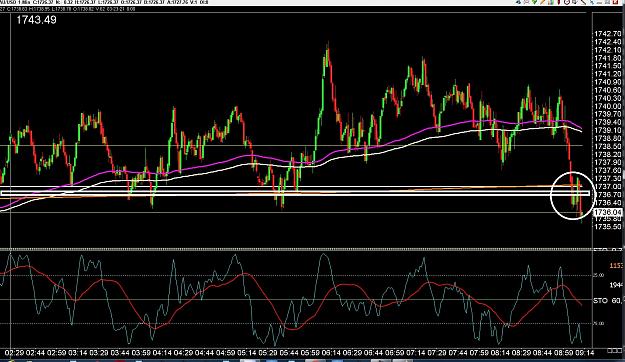Click the 05:44 time axis label
Image resolution: width=625 pixels, height=362 pixels.
289,353
